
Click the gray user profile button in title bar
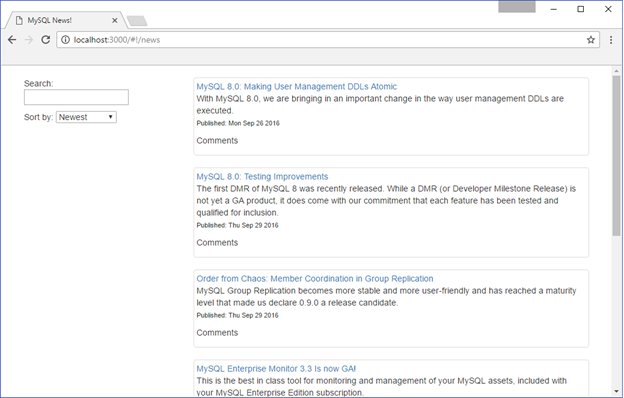[517, 7]
